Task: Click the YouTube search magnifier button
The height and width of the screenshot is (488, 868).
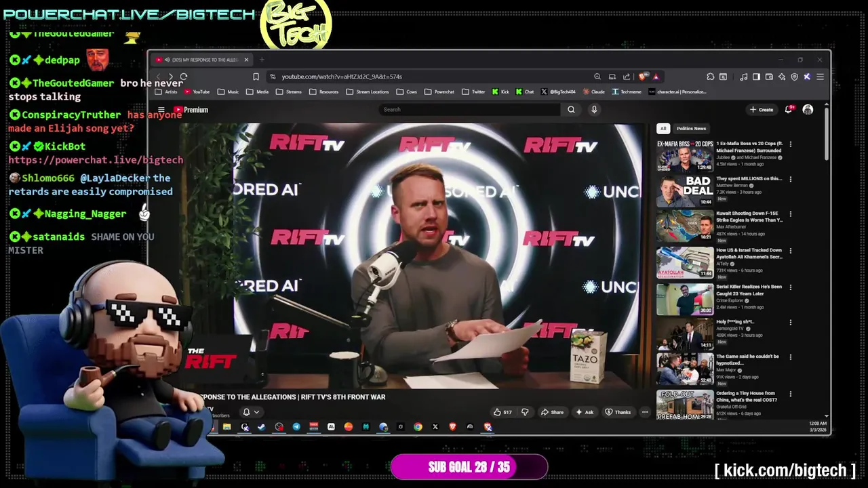Action: 571,110
